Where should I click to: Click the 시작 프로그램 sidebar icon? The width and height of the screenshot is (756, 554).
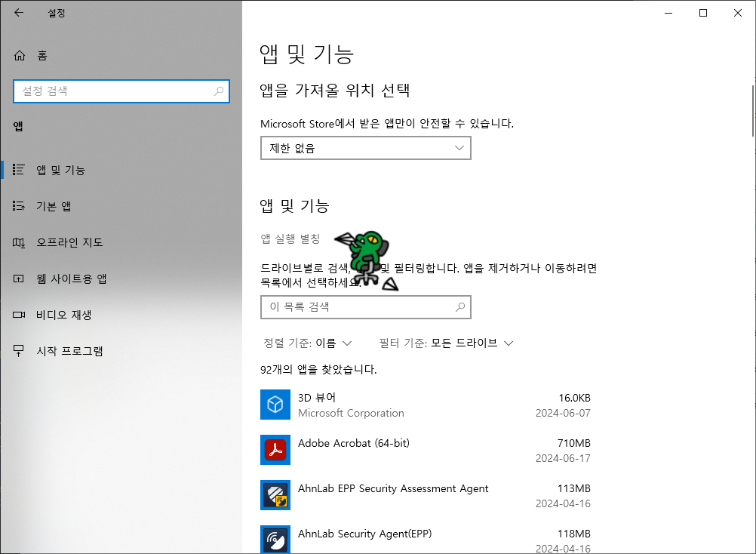18,351
